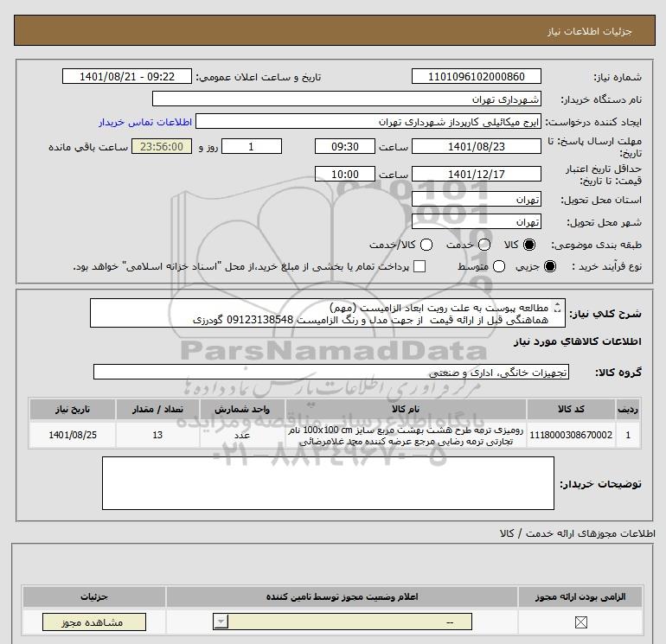Click the ردیف column header
The width and height of the screenshot is (666, 644).
click(628, 409)
